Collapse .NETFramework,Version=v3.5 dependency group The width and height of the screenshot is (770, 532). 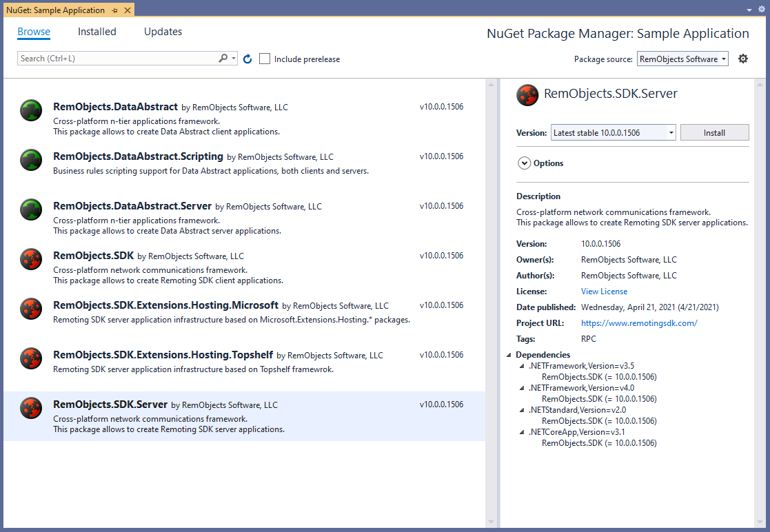click(x=522, y=366)
